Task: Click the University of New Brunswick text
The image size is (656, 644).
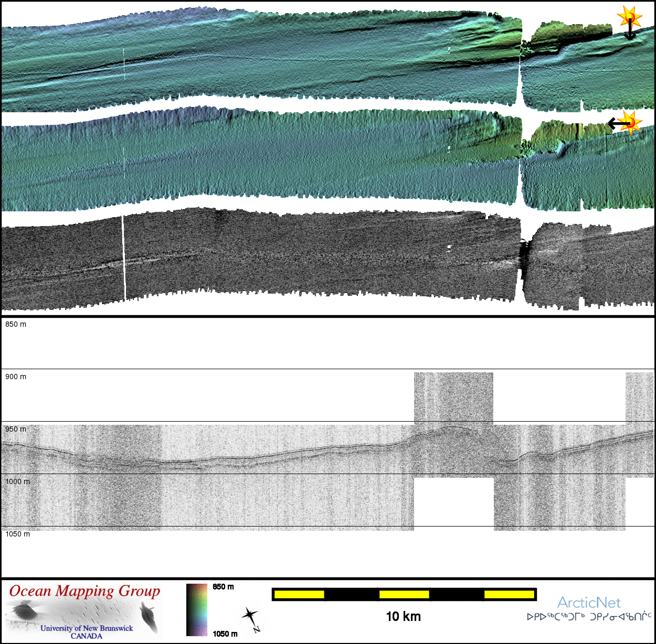Action: (87, 628)
